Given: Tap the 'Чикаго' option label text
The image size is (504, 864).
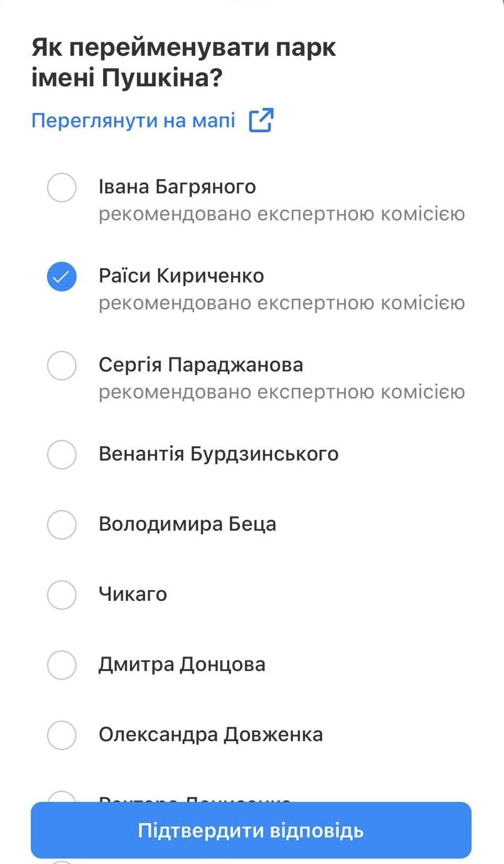Looking at the screenshot, I should click(133, 594).
